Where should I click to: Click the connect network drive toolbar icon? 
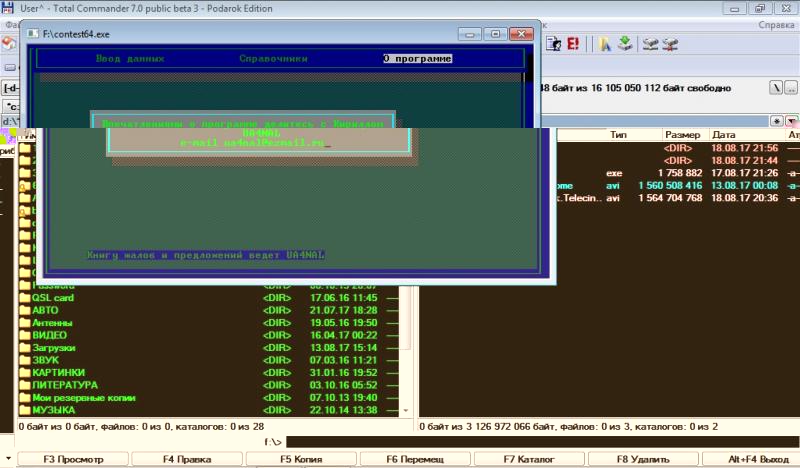pyautogui.click(x=651, y=44)
